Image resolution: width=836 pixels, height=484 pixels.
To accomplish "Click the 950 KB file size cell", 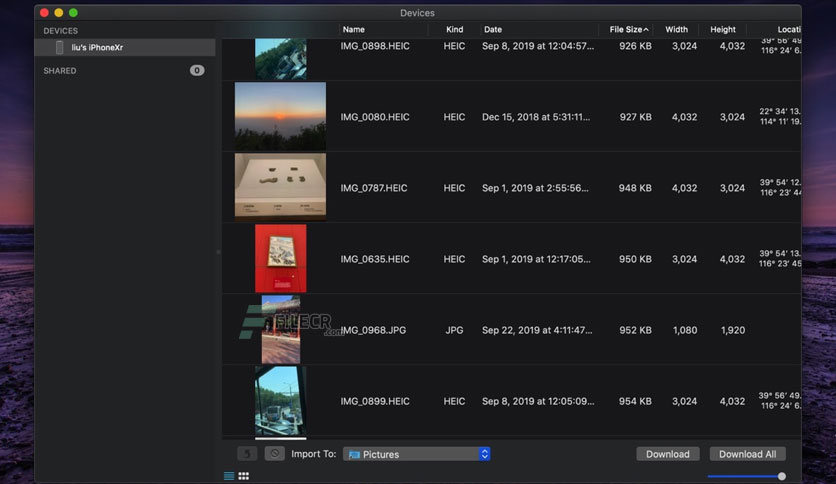I will (x=635, y=259).
